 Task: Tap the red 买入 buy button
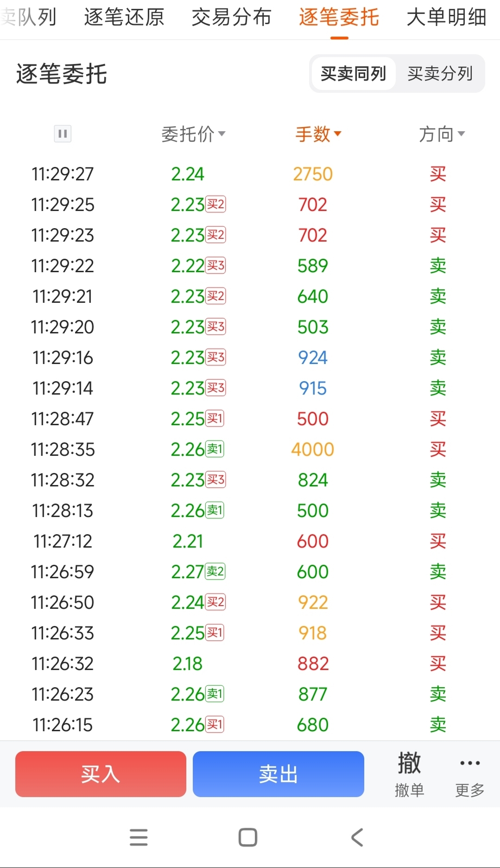pos(101,774)
